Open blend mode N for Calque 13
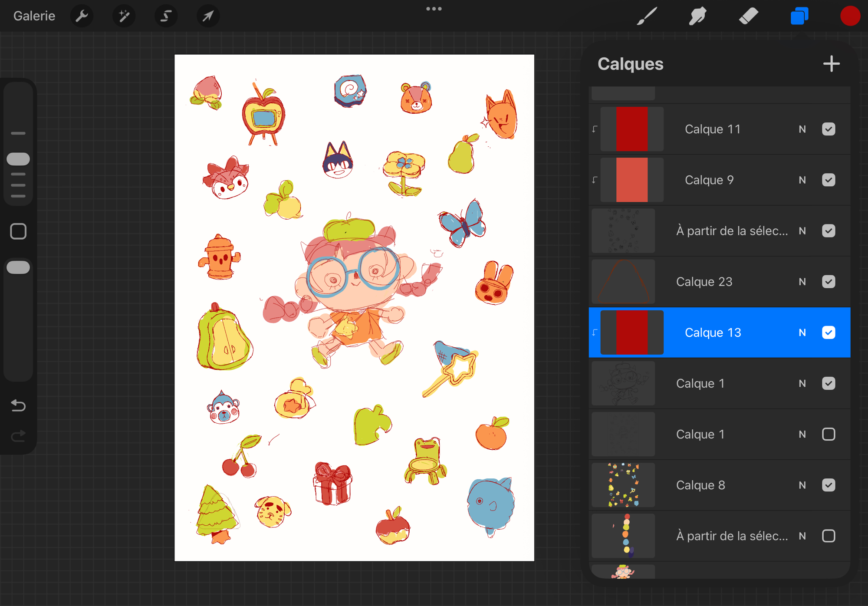Screen dimensions: 868x606 pyautogui.click(x=802, y=333)
